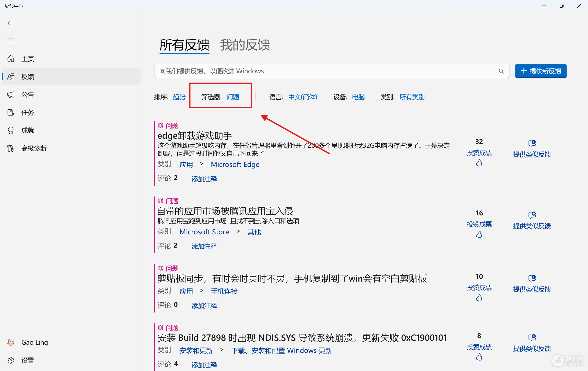Open the 公告 megaphone icon
Image resolution: width=588 pixels, height=371 pixels.
click(11, 95)
